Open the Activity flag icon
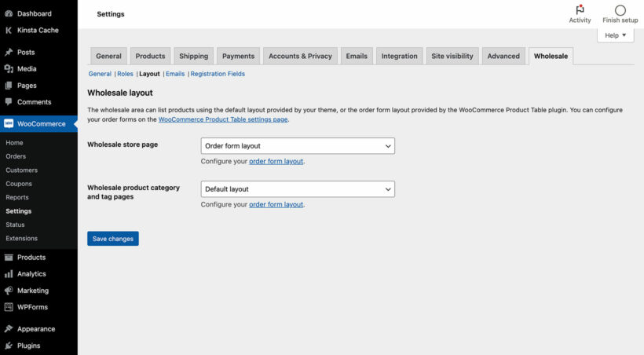The image size is (644, 355). 580,9
